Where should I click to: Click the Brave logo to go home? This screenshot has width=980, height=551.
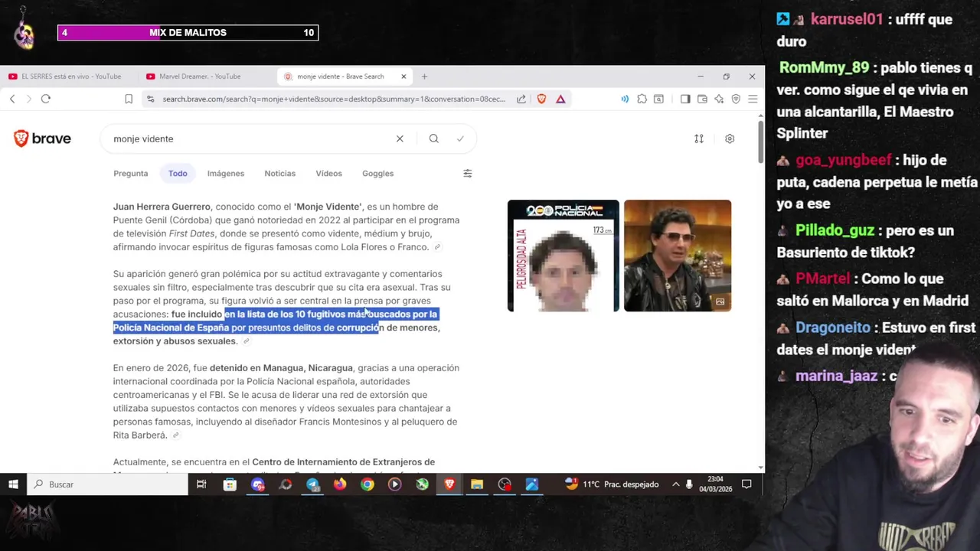coord(42,139)
